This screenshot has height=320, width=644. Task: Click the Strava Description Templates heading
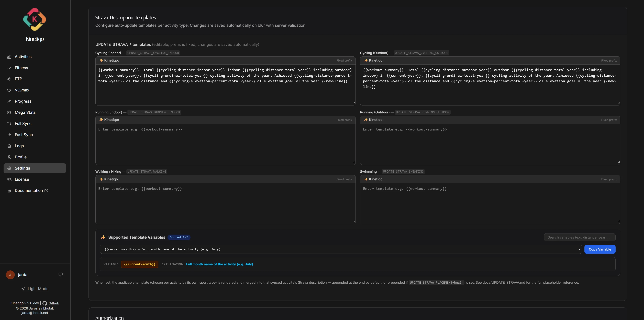tap(126, 17)
